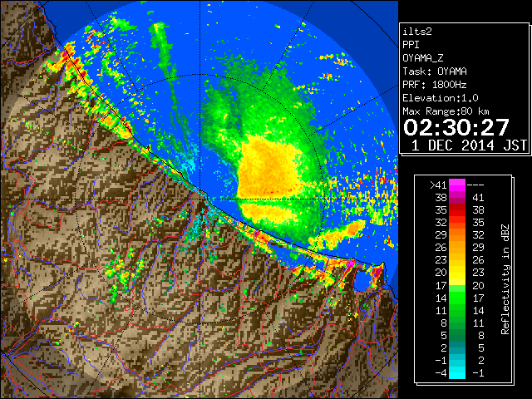Image resolution: width=532 pixels, height=399 pixels.
Task: Click the date 1 DEC 2014 JST
Action: point(469,145)
